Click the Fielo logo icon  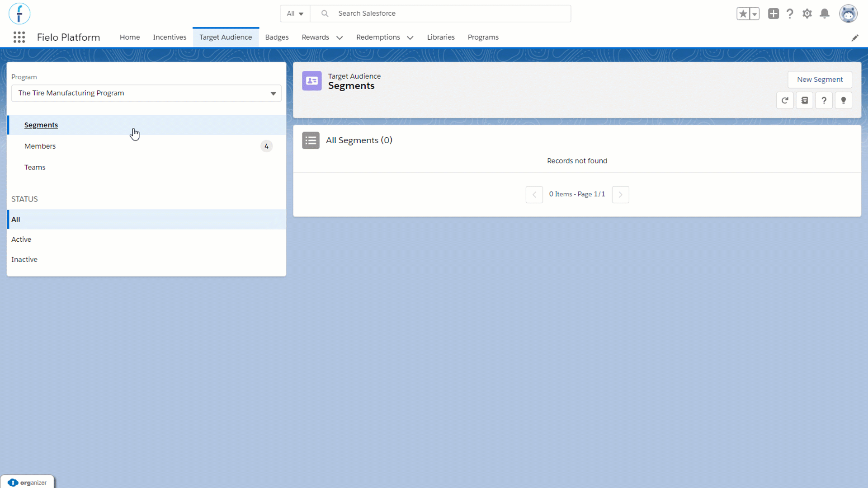(x=19, y=14)
